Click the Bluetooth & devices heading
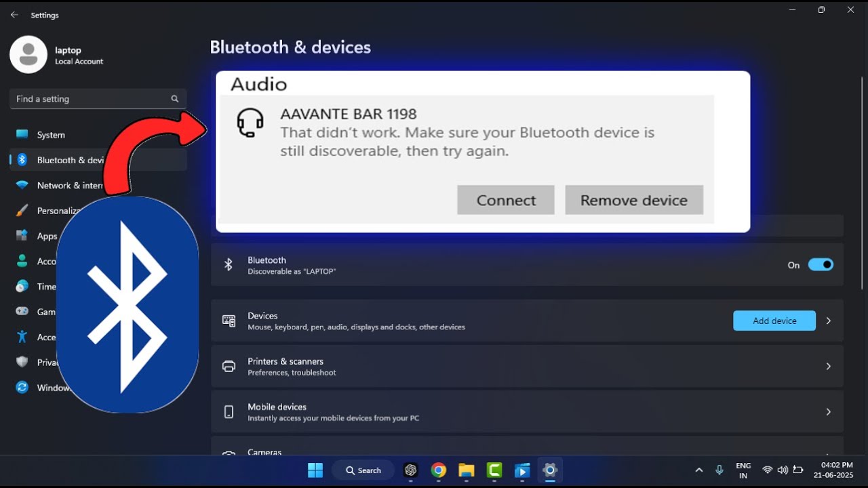The width and height of the screenshot is (868, 488). click(290, 47)
